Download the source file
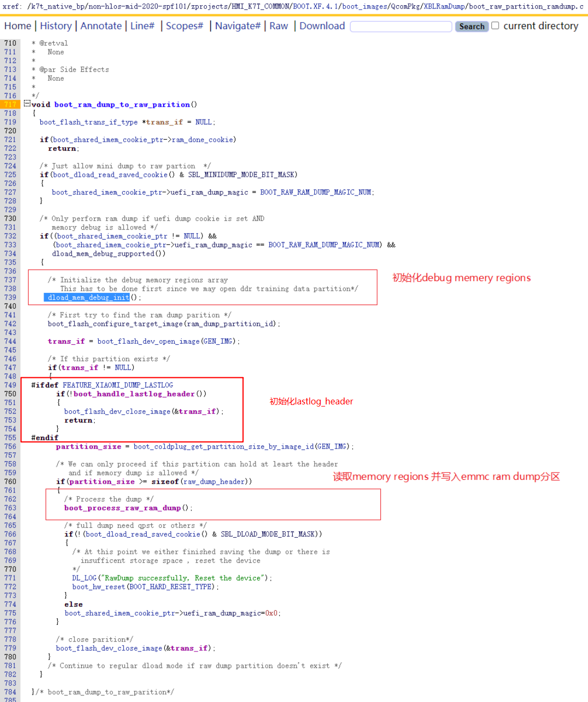 point(322,26)
